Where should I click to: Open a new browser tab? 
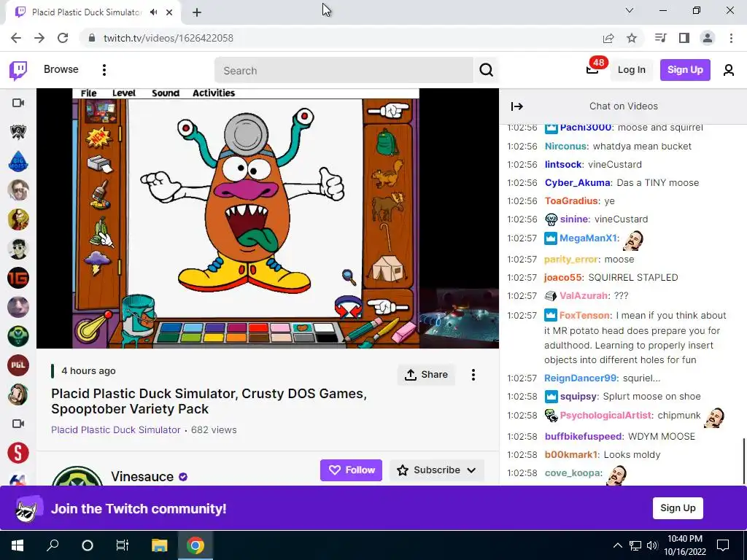[x=197, y=12]
